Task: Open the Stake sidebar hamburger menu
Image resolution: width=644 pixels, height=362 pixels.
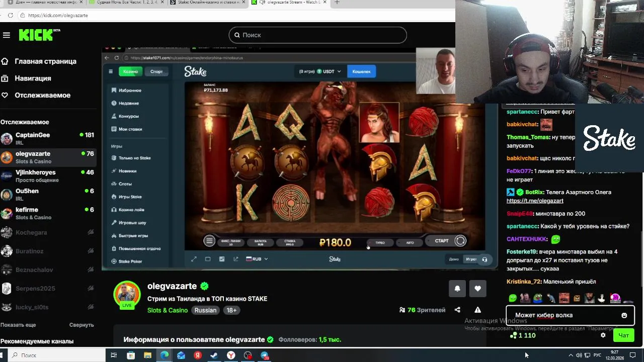Action: [111, 71]
